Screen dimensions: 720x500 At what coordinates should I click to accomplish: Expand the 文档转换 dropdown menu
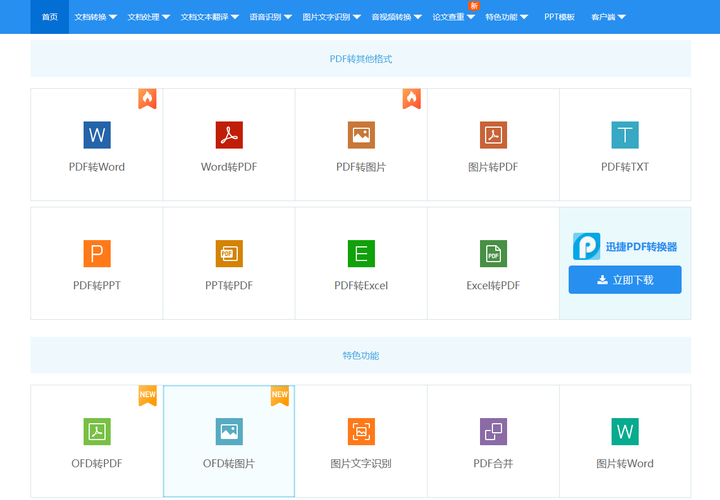point(96,17)
